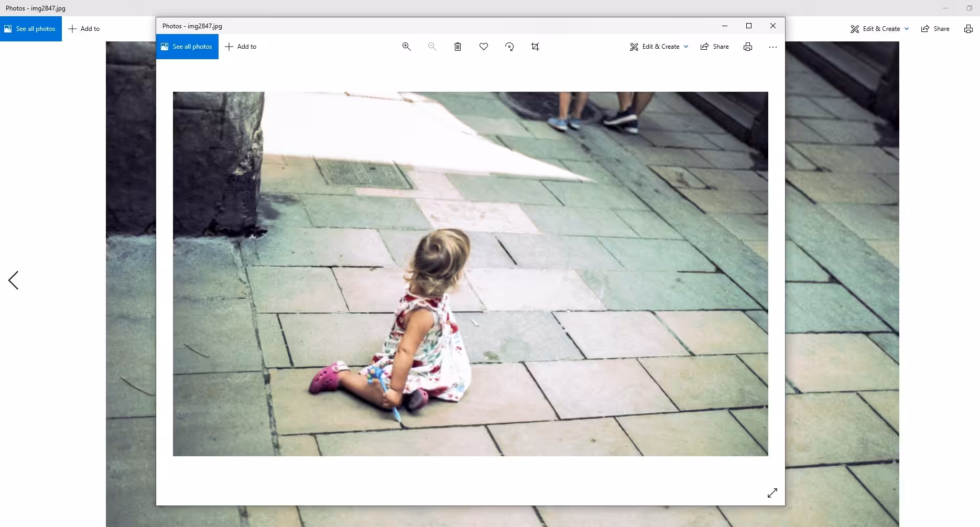Maximize the front Photos window
980x527 pixels.
pyautogui.click(x=749, y=26)
